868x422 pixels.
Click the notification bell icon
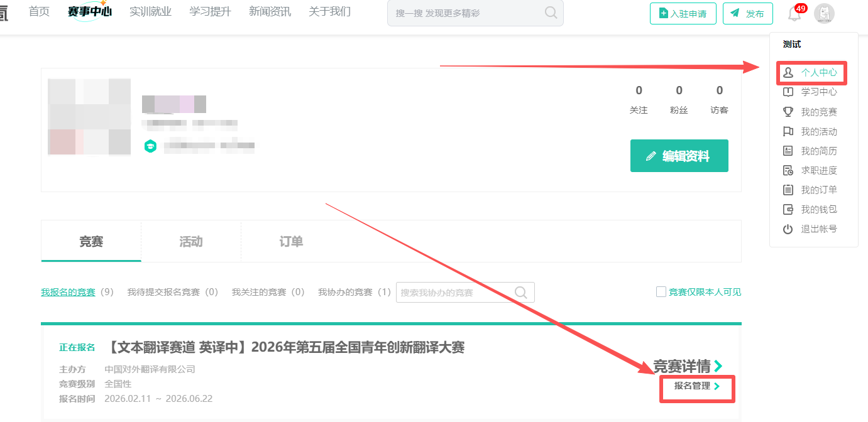click(794, 14)
